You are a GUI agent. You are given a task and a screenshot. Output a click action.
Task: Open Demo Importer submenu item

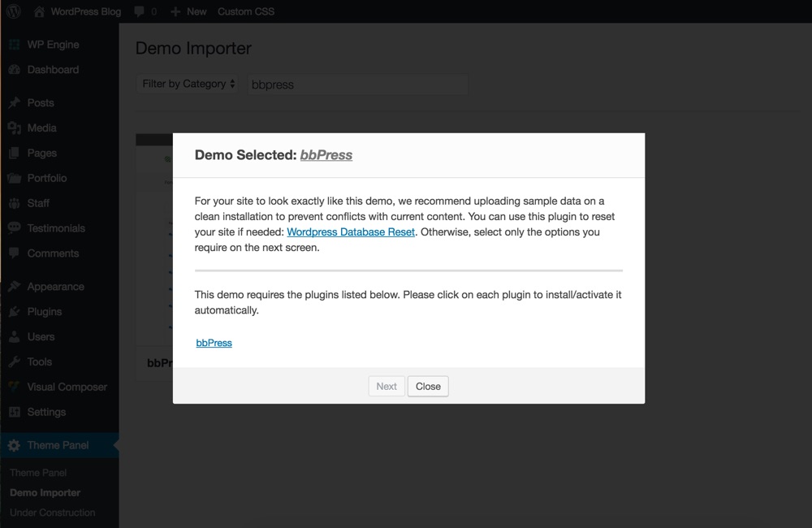(45, 493)
